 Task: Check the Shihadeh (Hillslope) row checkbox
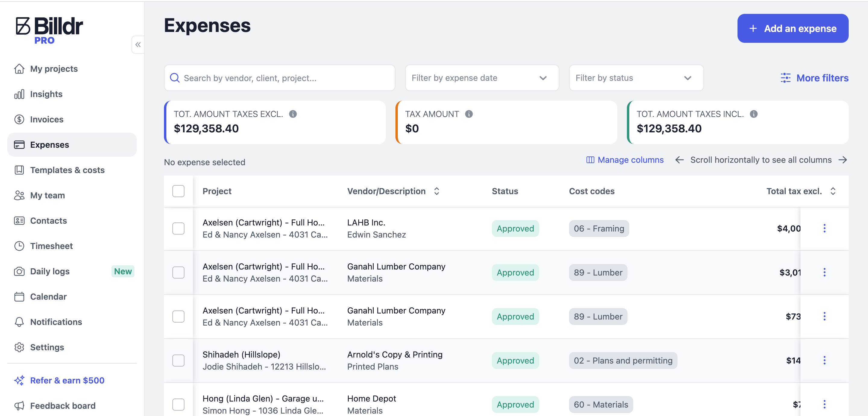(x=178, y=360)
